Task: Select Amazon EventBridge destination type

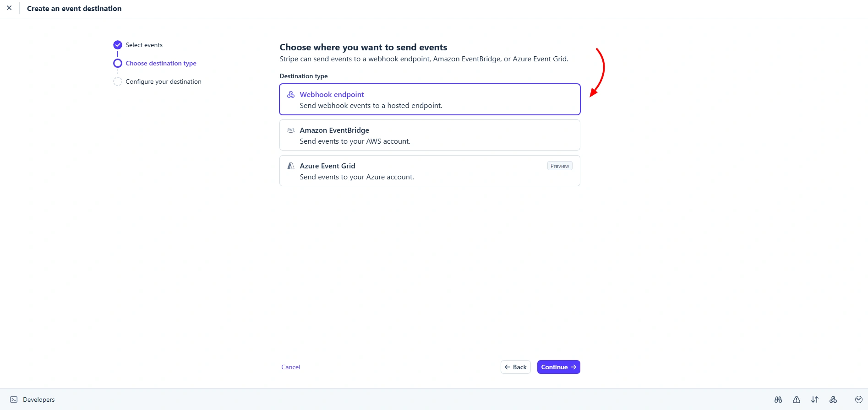Action: click(x=430, y=135)
